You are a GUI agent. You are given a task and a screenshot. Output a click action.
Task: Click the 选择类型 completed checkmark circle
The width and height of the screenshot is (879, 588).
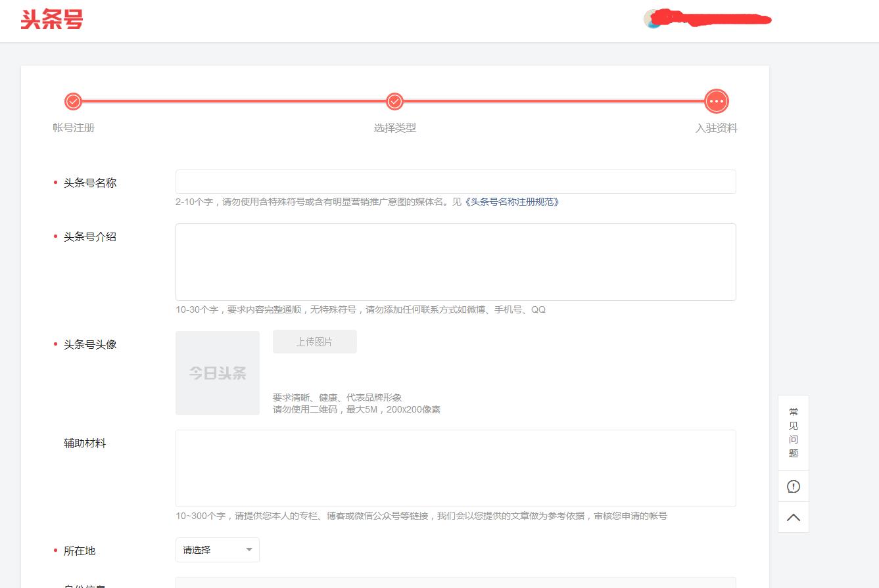(394, 101)
